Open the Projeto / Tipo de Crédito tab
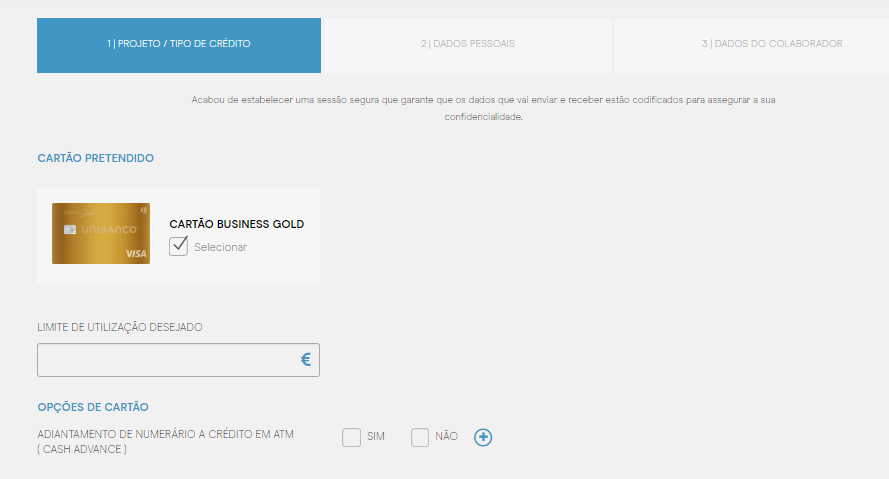The height and width of the screenshot is (479, 889). point(179,44)
